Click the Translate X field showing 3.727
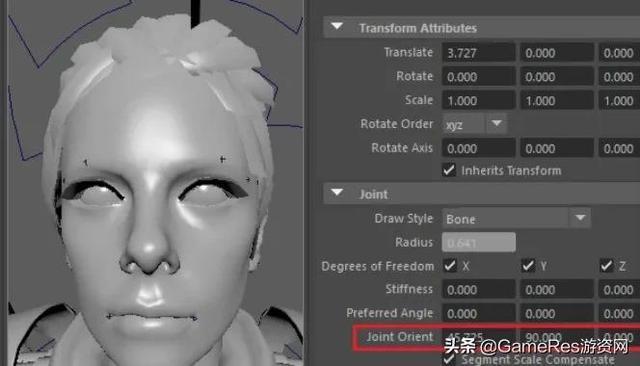 coord(478,53)
